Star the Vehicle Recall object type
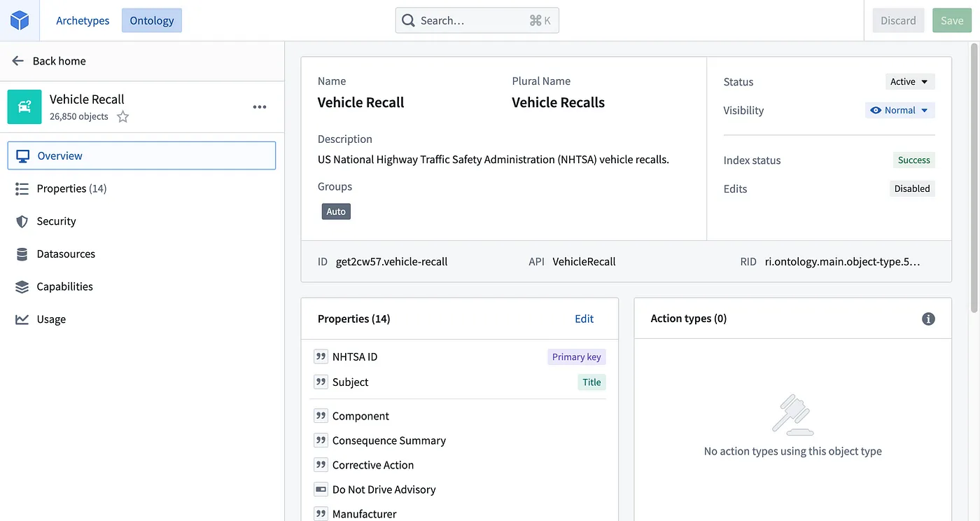Screen dimensions: 980x521 click(123, 117)
